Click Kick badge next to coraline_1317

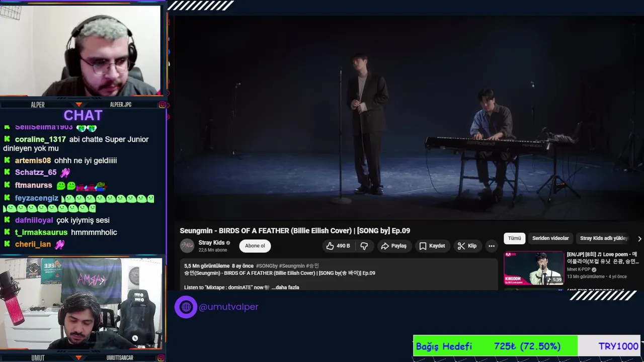(7, 139)
